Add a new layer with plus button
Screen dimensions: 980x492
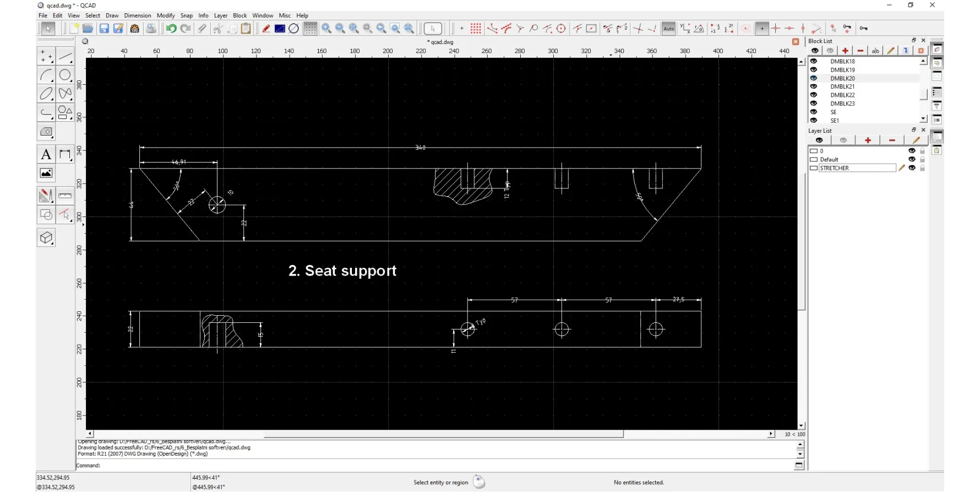coord(868,140)
